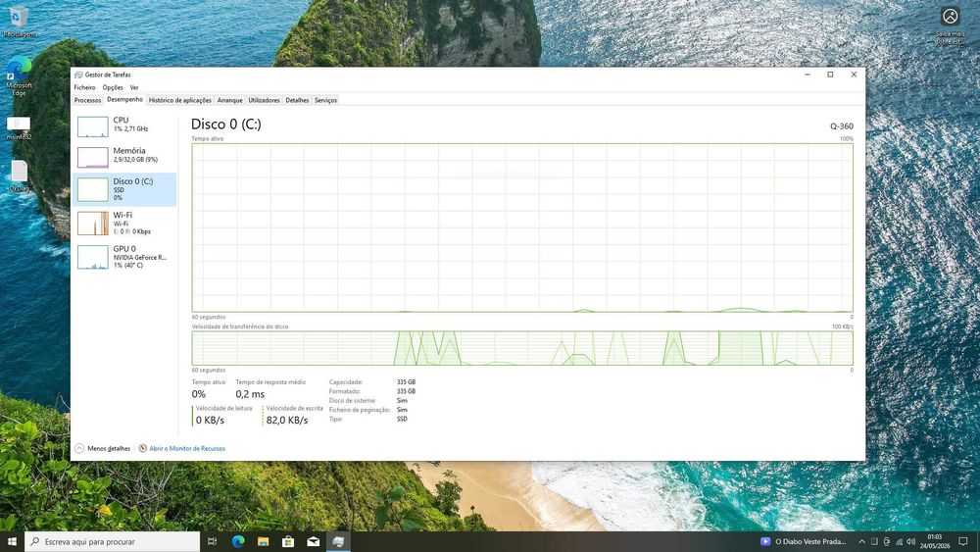Collapse view with Menos detalhes
980x552 pixels.
click(103, 448)
